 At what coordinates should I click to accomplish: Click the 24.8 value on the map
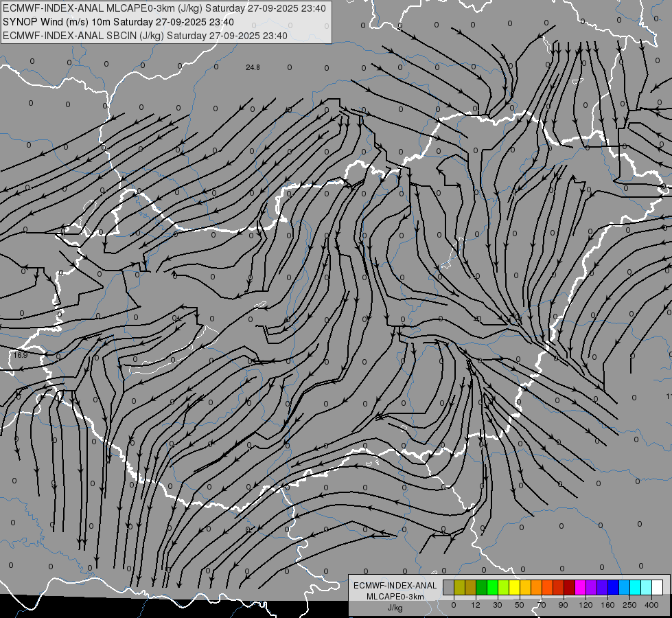click(x=253, y=67)
